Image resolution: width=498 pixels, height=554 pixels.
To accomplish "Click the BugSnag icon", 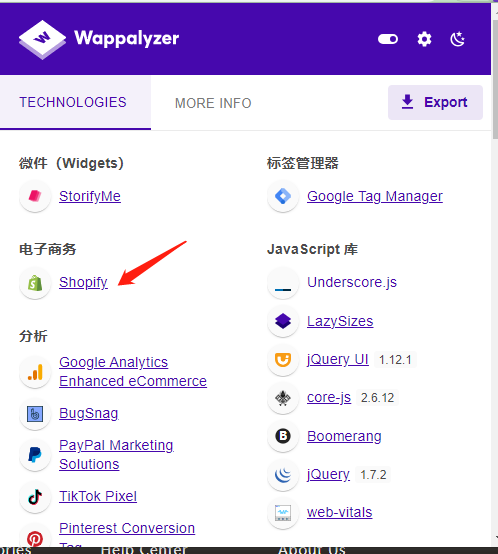I will coord(35,414).
